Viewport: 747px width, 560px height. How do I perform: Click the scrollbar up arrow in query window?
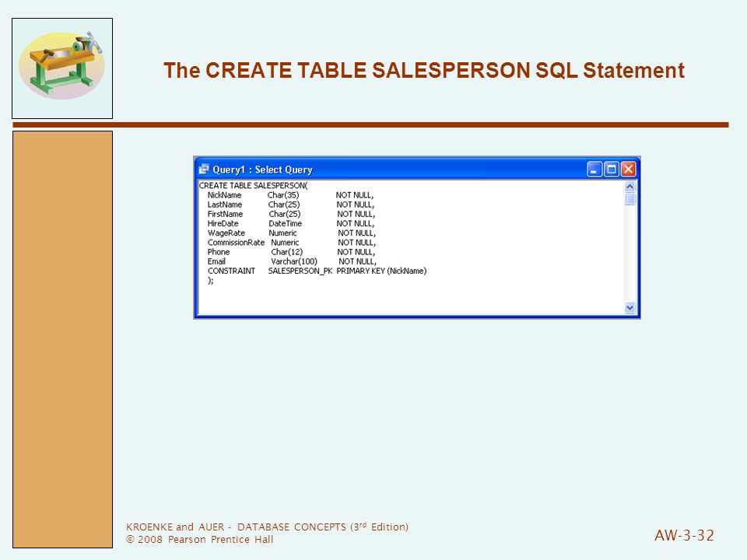pos(630,187)
